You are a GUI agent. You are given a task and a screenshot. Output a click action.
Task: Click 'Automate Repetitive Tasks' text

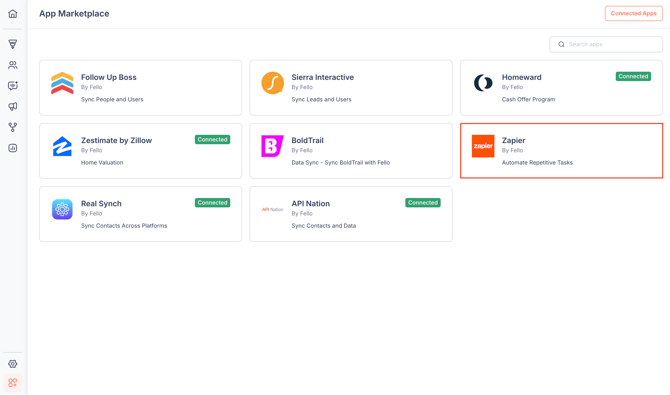(537, 163)
